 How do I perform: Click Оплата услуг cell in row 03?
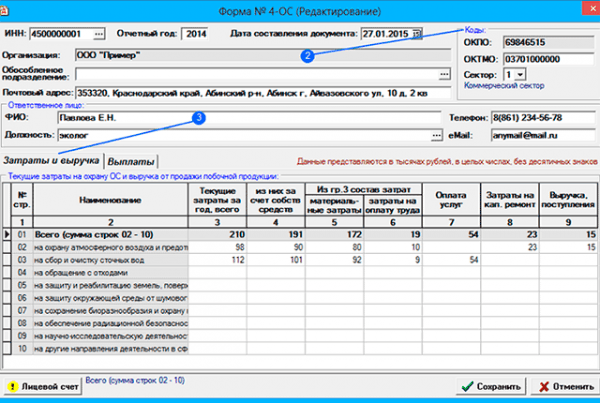tap(451, 259)
